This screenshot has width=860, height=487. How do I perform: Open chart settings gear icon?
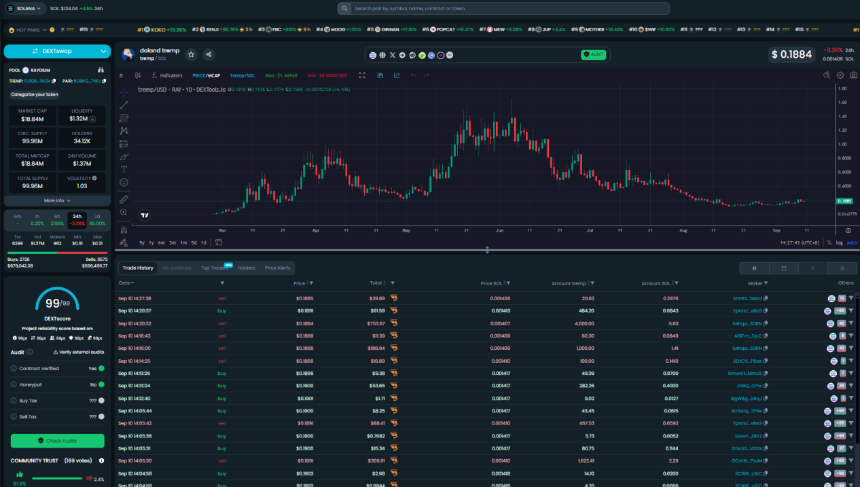840,75
